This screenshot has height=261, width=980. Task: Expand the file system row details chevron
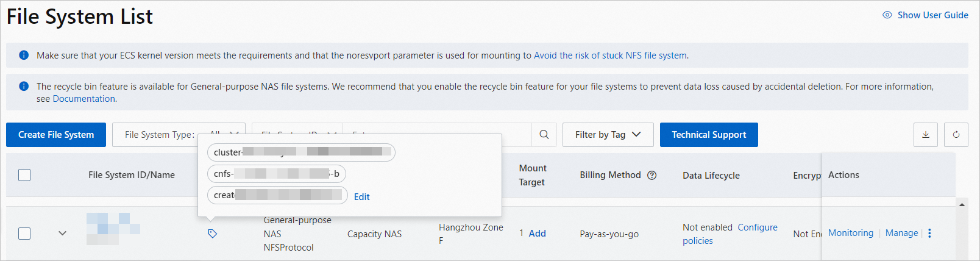(x=62, y=234)
